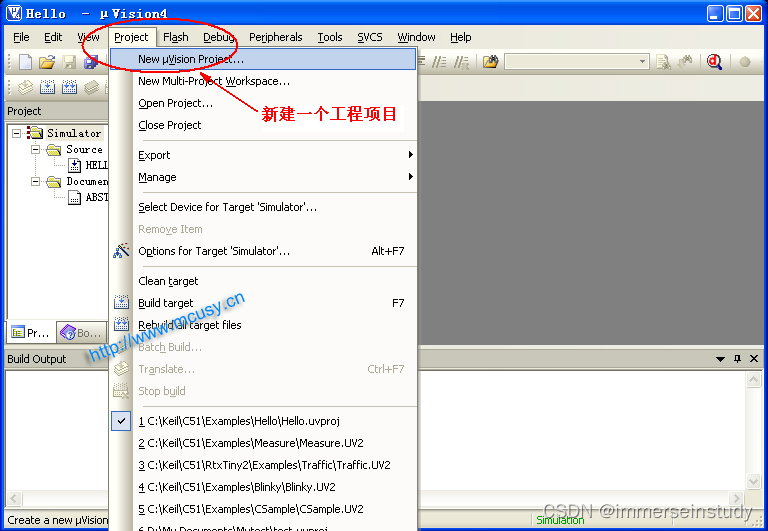The image size is (768, 531).
Task: Start the Debug Session magnifier icon
Action: pos(714,62)
